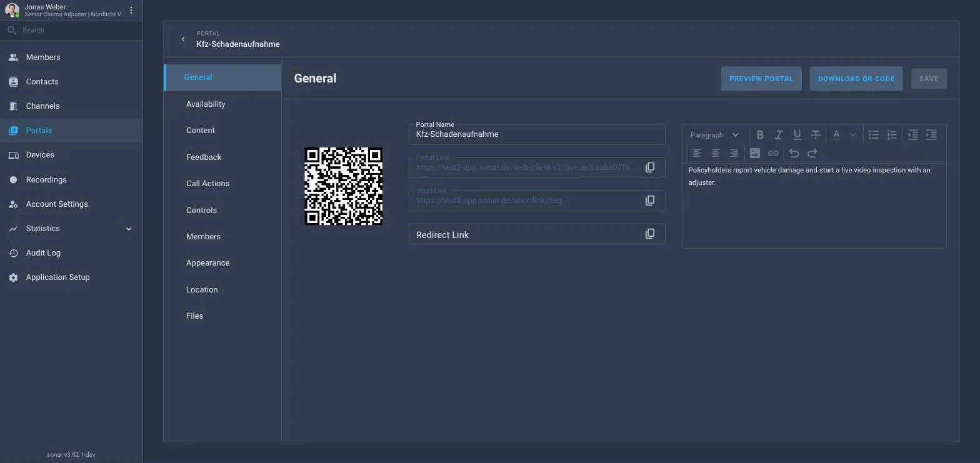This screenshot has height=463, width=980.
Task: Open the text color picker arrow
Action: [x=852, y=134]
